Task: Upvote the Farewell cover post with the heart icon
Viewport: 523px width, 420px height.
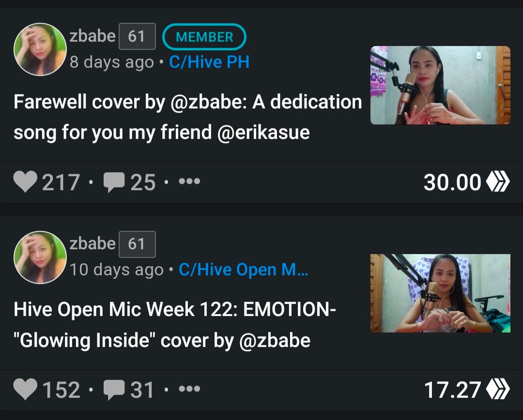Action: (25, 181)
